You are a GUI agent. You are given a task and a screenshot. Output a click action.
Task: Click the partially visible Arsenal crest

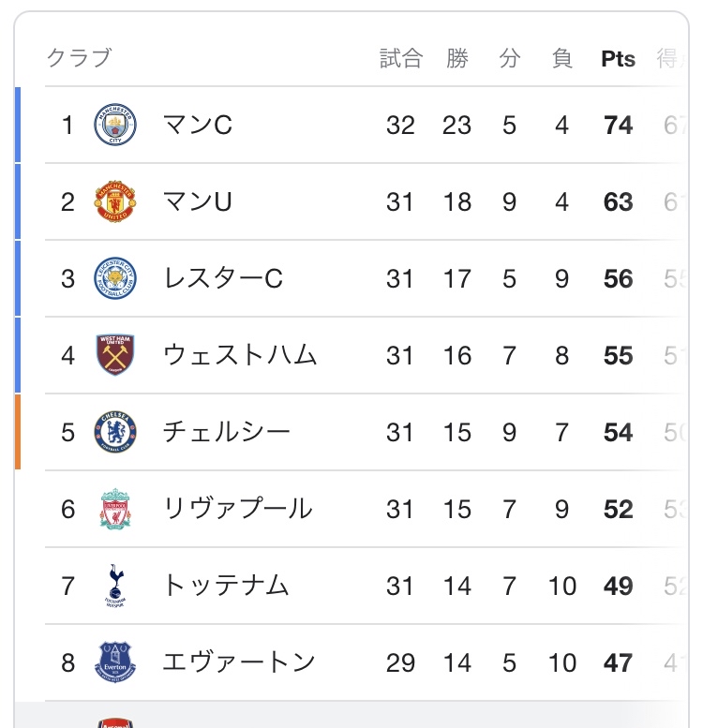(115, 722)
